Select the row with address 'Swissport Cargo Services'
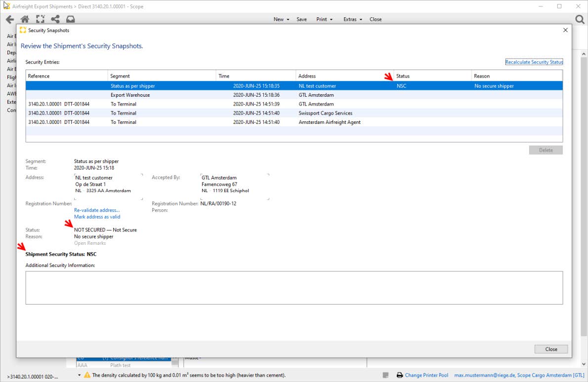This screenshot has width=588, height=382. 294,113
